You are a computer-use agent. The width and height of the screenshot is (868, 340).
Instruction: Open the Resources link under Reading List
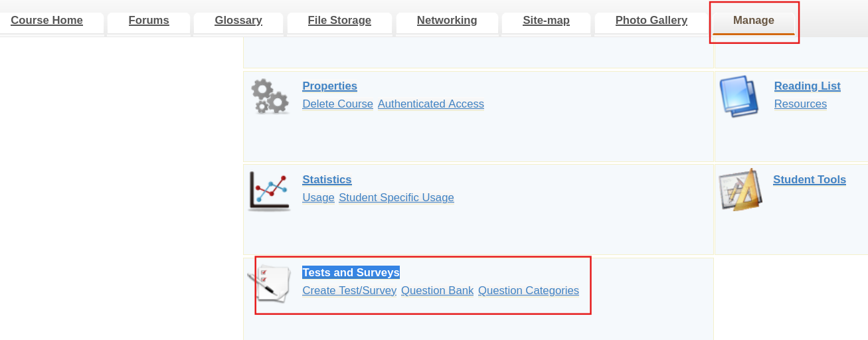(800, 104)
